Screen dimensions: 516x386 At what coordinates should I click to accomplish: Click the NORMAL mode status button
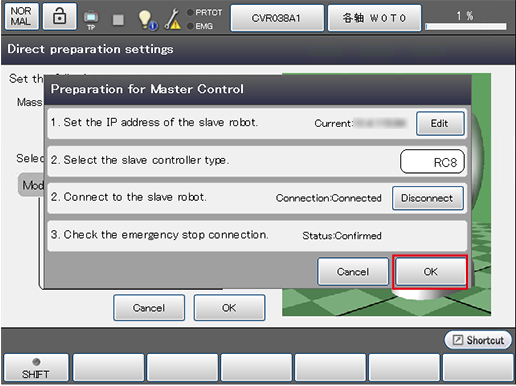[x=21, y=16]
